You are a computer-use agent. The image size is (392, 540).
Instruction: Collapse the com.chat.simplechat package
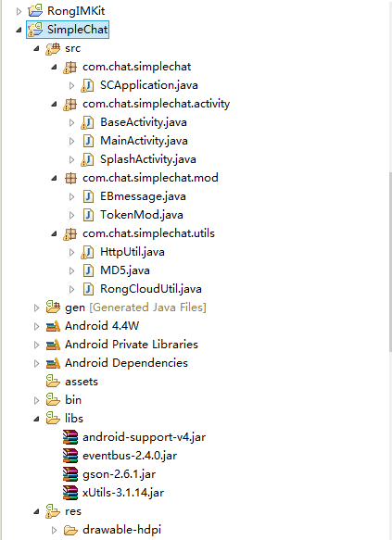(54, 68)
